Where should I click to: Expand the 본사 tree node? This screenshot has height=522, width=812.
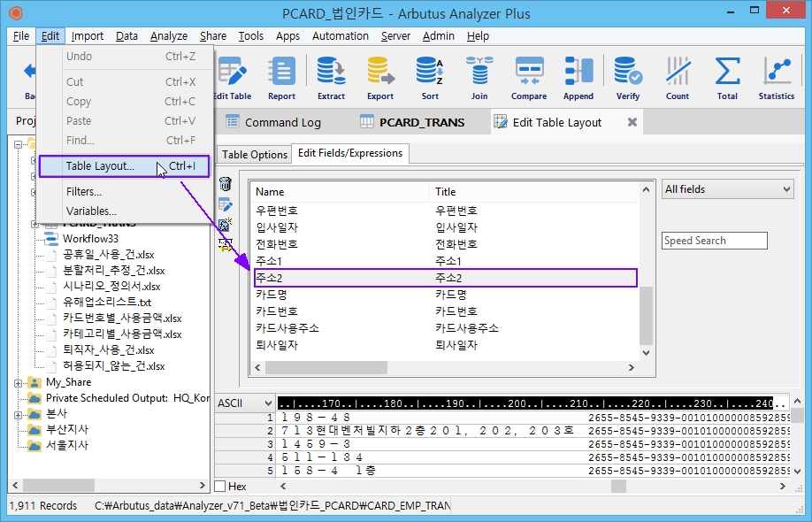click(x=18, y=415)
